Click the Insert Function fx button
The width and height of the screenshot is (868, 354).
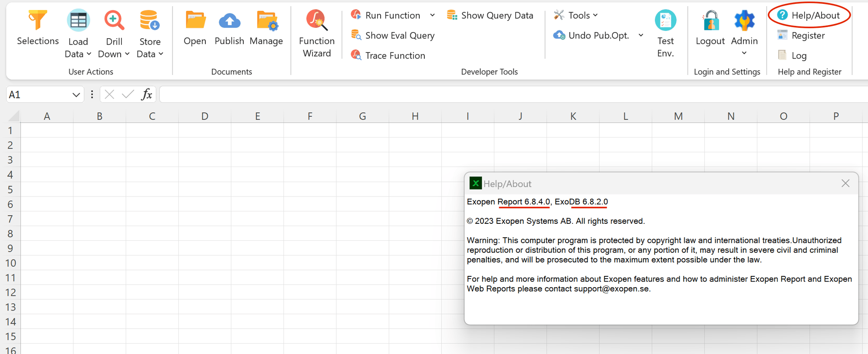tap(147, 94)
